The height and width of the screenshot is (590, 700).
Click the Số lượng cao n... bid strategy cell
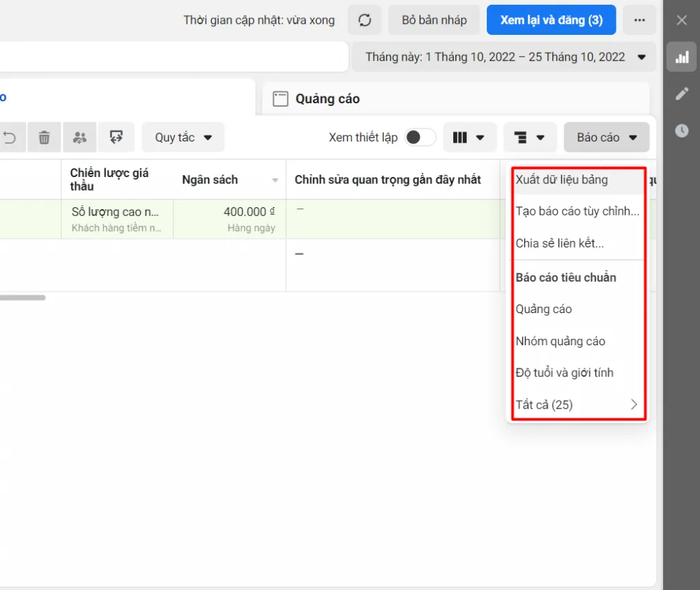pos(117,219)
